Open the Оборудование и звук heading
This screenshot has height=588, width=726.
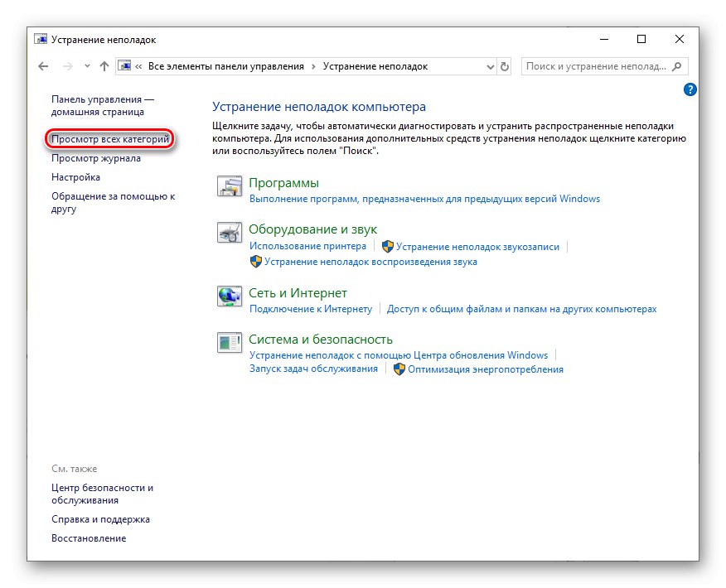313,229
